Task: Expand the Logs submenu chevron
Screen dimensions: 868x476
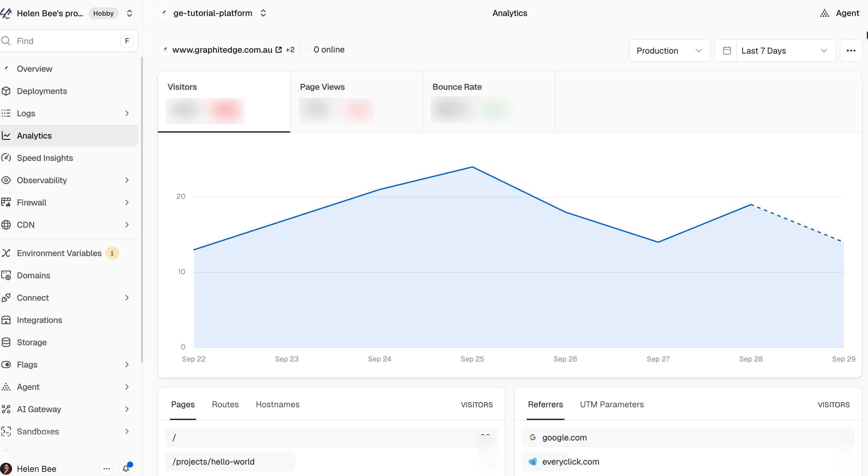Action: pyautogui.click(x=127, y=113)
